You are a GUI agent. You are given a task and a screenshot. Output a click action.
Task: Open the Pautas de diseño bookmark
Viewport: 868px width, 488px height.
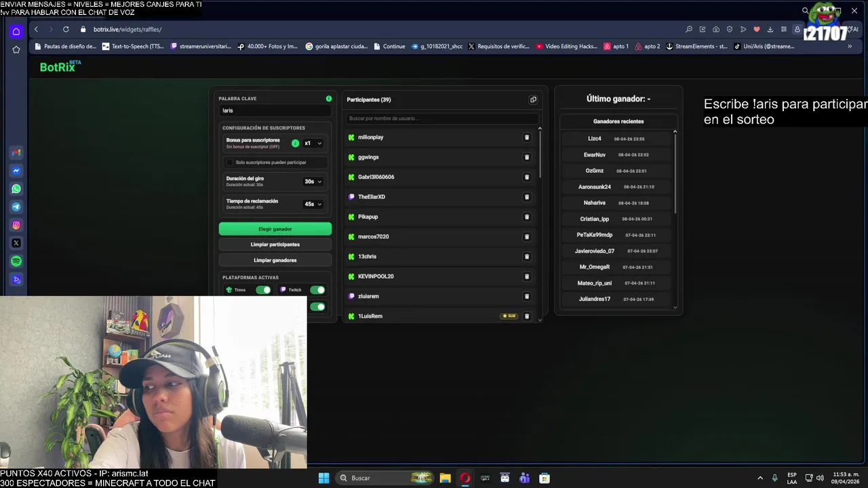coord(65,46)
